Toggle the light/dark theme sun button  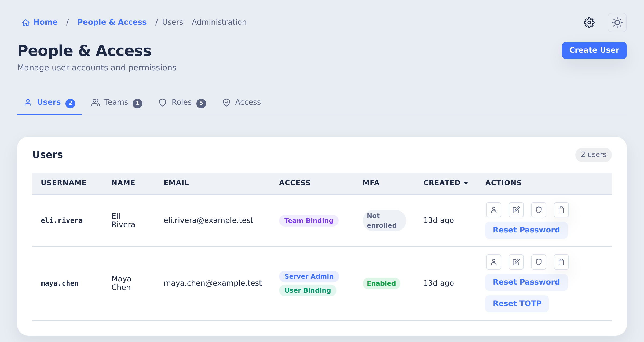617,23
